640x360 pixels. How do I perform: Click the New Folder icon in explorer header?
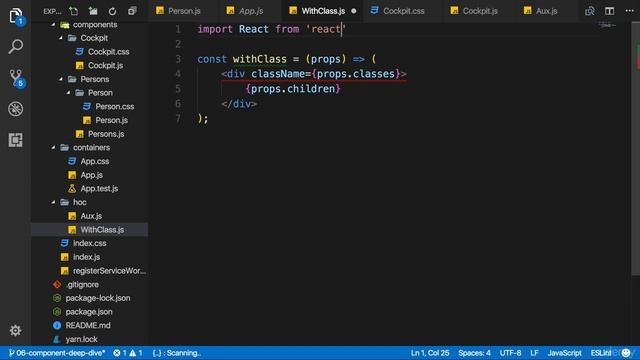(x=93, y=11)
